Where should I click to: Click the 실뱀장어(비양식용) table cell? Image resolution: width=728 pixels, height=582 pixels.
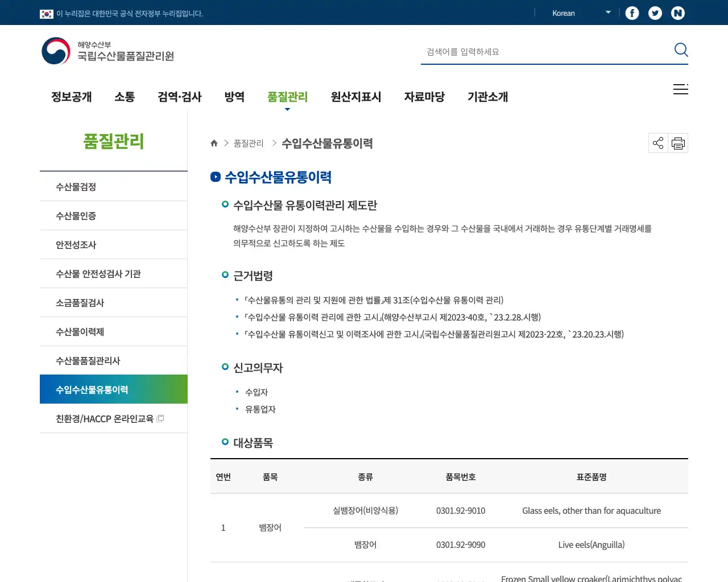[366, 510]
